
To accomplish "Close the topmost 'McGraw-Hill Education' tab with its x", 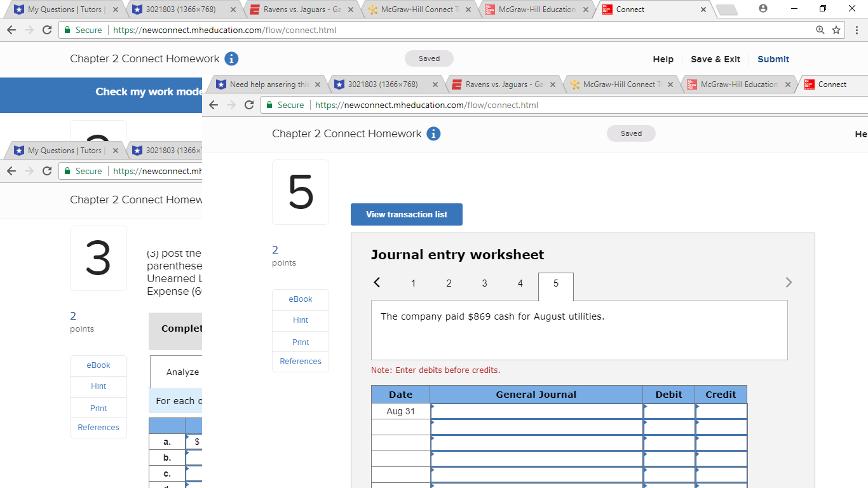I will [585, 10].
